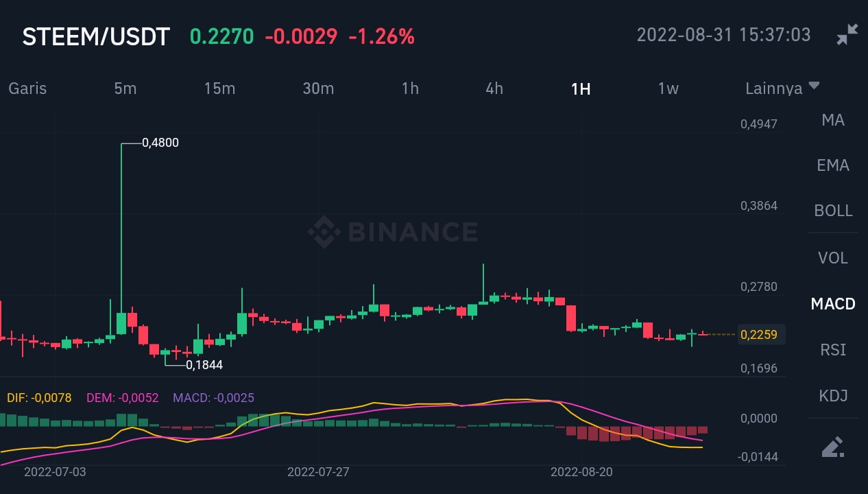The width and height of the screenshot is (868, 494).
Task: Click the current price 0.2270
Action: tap(221, 36)
